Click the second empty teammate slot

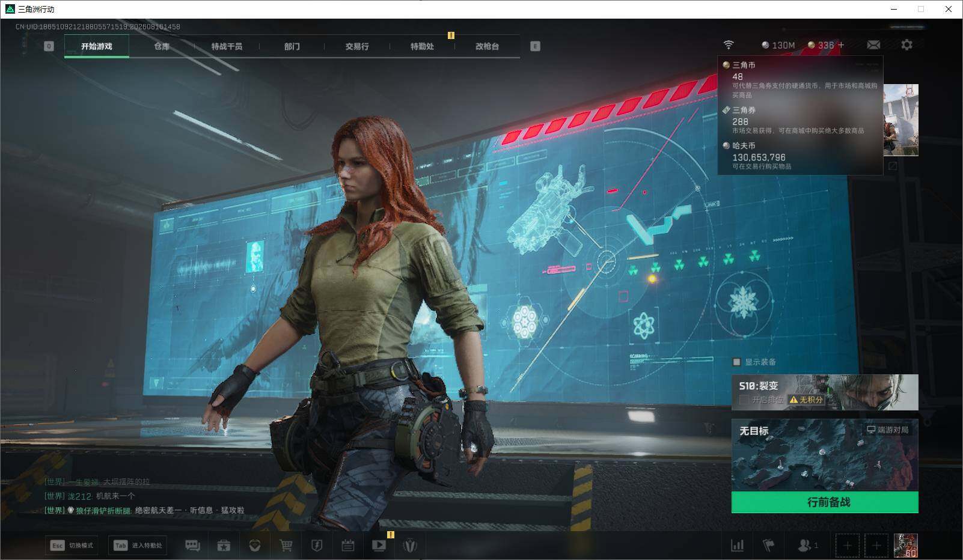[x=876, y=546]
